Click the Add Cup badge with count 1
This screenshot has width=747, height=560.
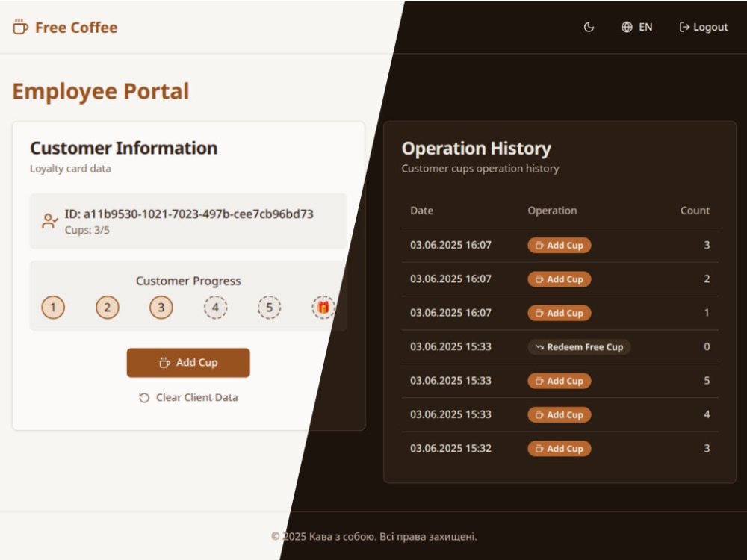(560, 313)
